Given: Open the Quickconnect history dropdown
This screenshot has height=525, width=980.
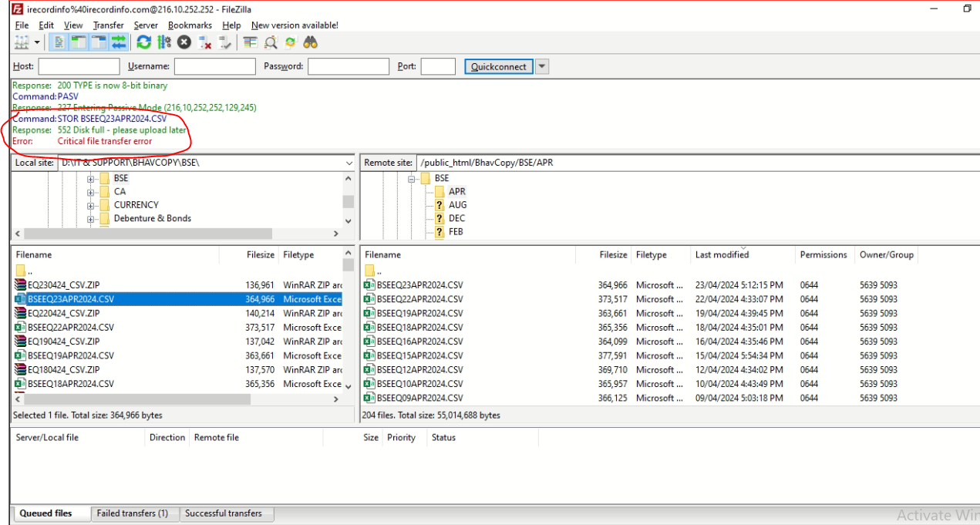Looking at the screenshot, I should click(x=542, y=66).
